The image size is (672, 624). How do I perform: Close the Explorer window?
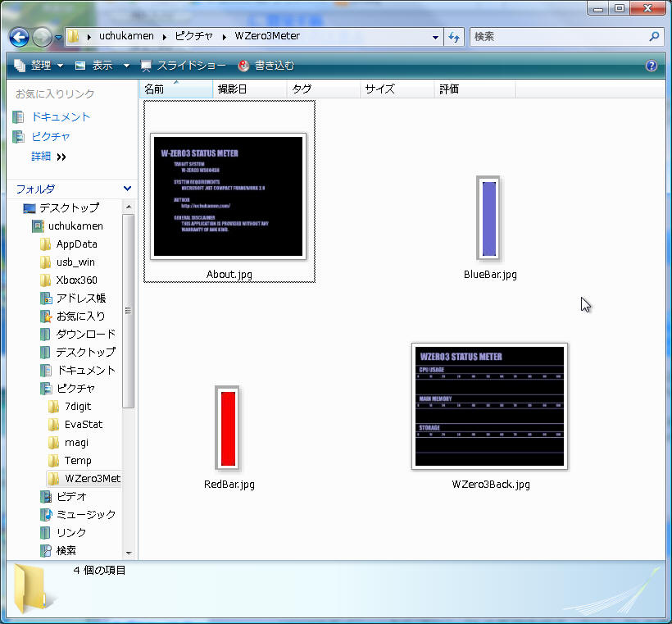648,8
